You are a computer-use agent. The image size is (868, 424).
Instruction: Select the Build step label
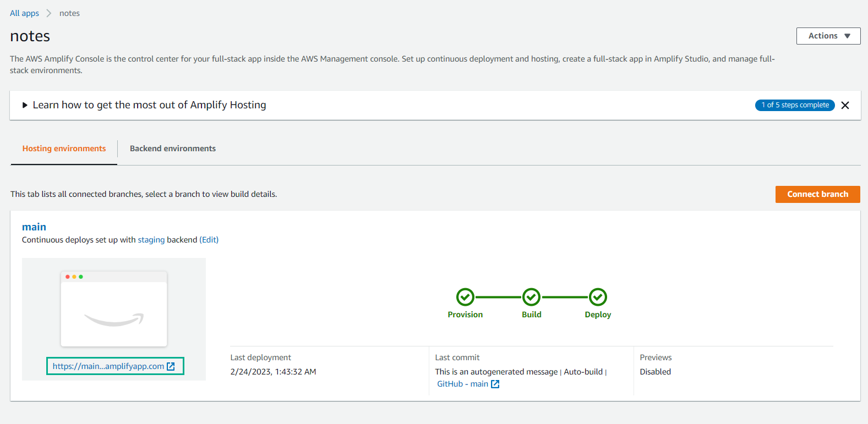(532, 315)
